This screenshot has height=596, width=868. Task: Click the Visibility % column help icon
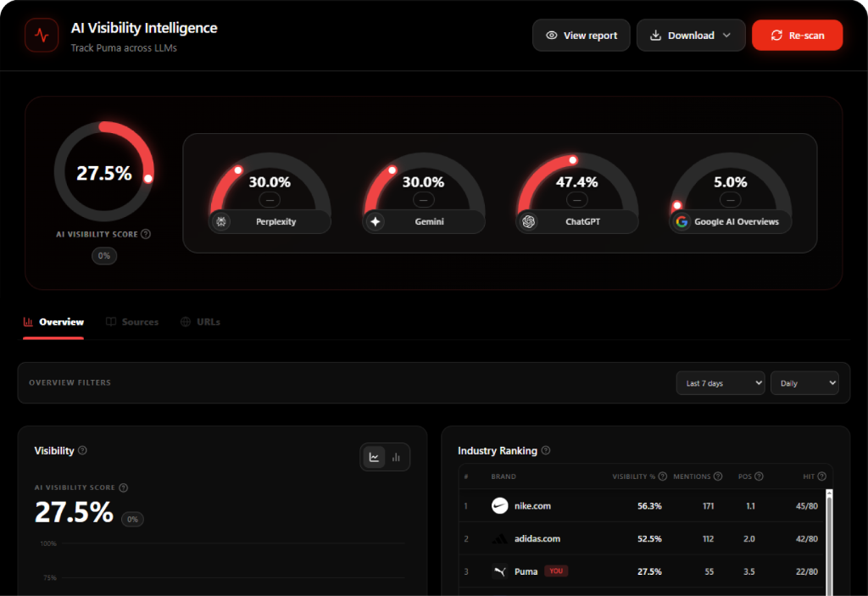click(663, 476)
